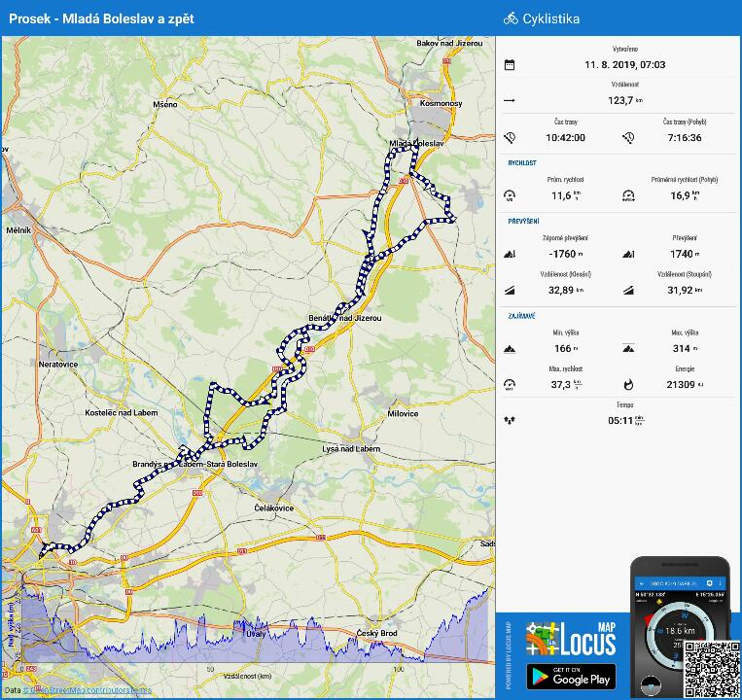Click the track time icon beside 10:42:00

pyautogui.click(x=510, y=138)
